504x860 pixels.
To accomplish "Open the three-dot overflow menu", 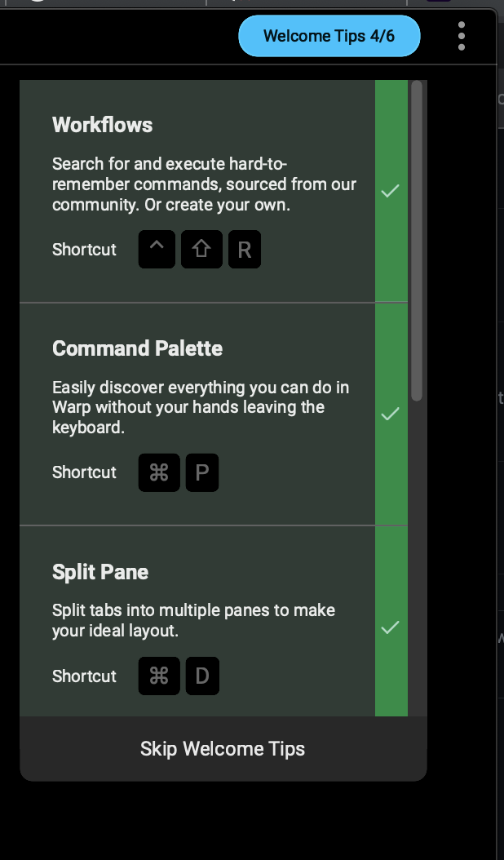I will tap(461, 36).
